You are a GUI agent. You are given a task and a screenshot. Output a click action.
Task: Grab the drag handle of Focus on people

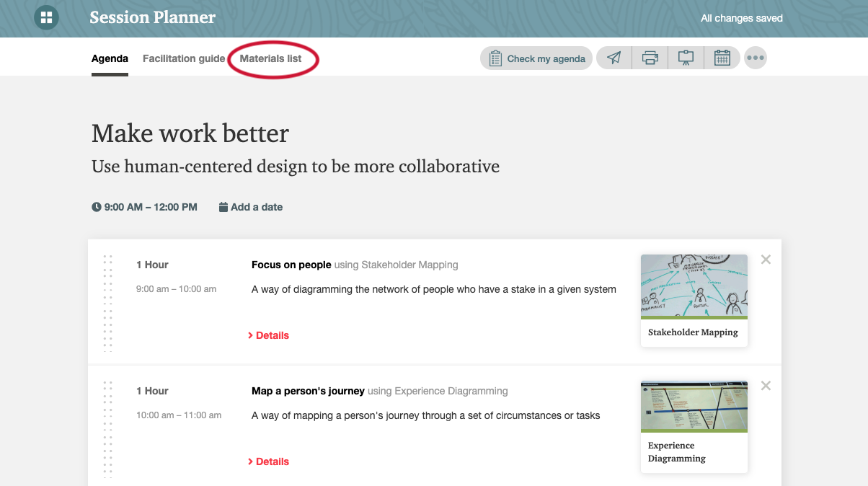(x=108, y=302)
